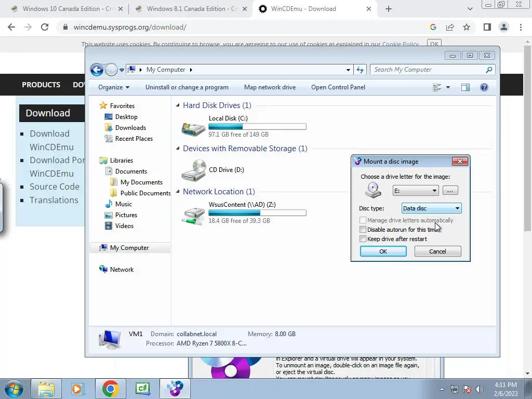Click the browse button with three dots in Mount dialog
532x399 pixels.
click(450, 191)
